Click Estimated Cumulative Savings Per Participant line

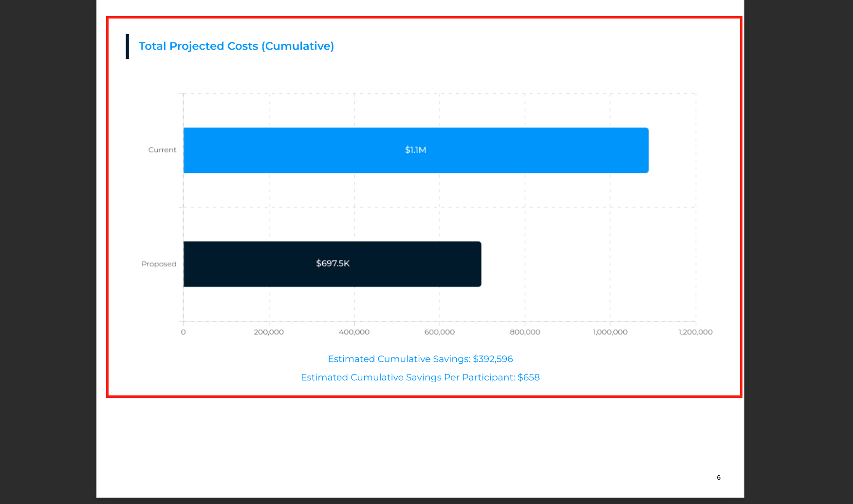click(x=421, y=377)
